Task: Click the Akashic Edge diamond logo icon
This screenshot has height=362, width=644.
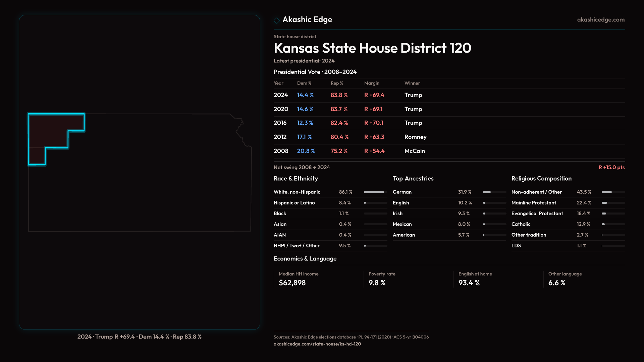Action: pyautogui.click(x=277, y=20)
